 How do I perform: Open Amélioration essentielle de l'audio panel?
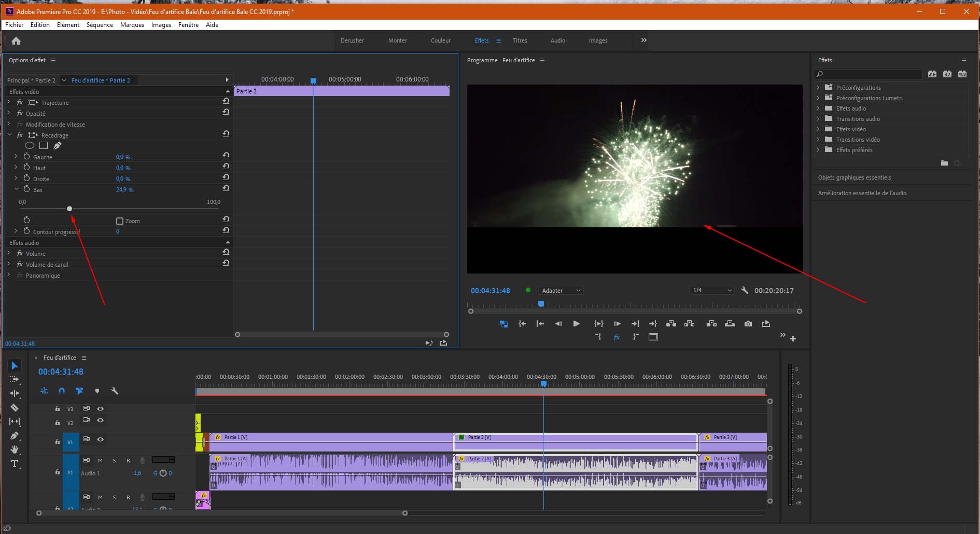[x=862, y=193]
